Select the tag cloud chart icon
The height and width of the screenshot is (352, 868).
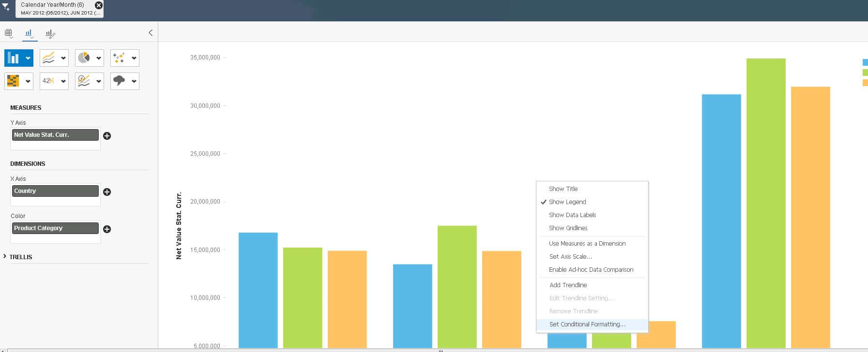119,81
